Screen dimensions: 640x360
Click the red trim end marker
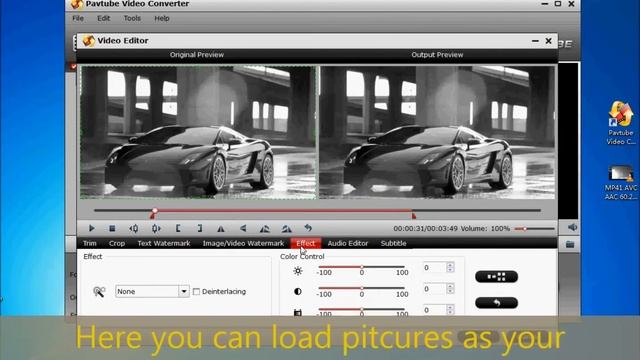413,216
